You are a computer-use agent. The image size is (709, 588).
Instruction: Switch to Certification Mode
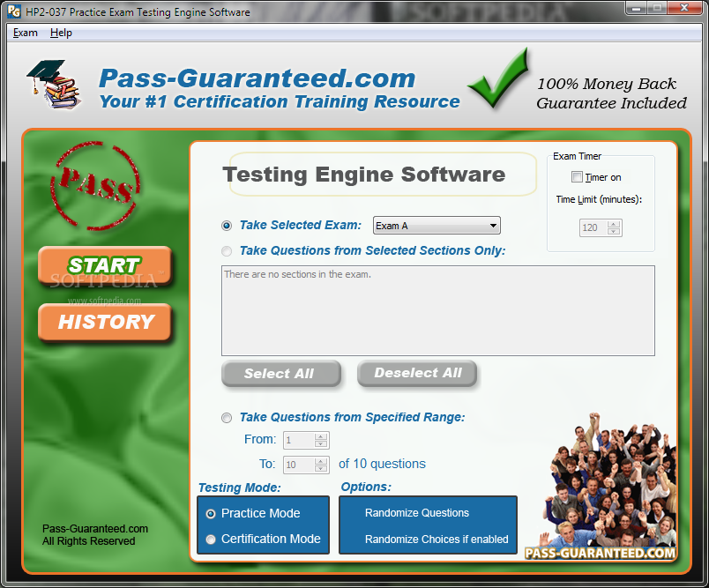click(211, 540)
